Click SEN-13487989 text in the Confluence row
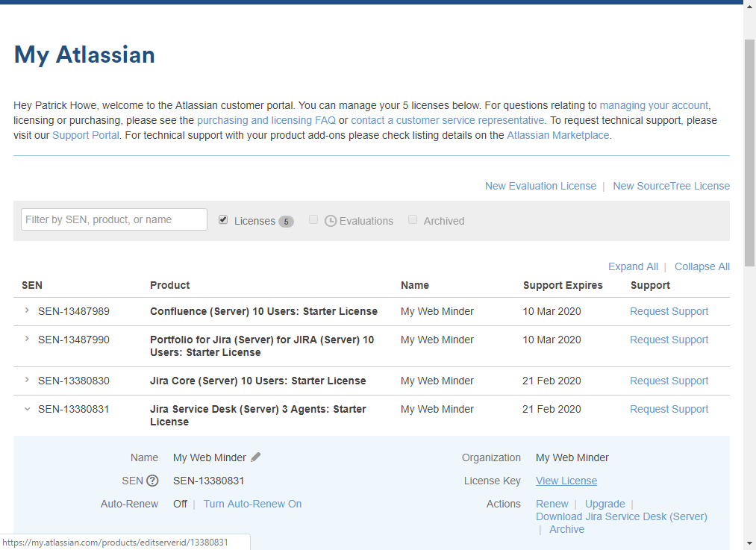Image resolution: width=756 pixels, height=550 pixels. (x=74, y=311)
